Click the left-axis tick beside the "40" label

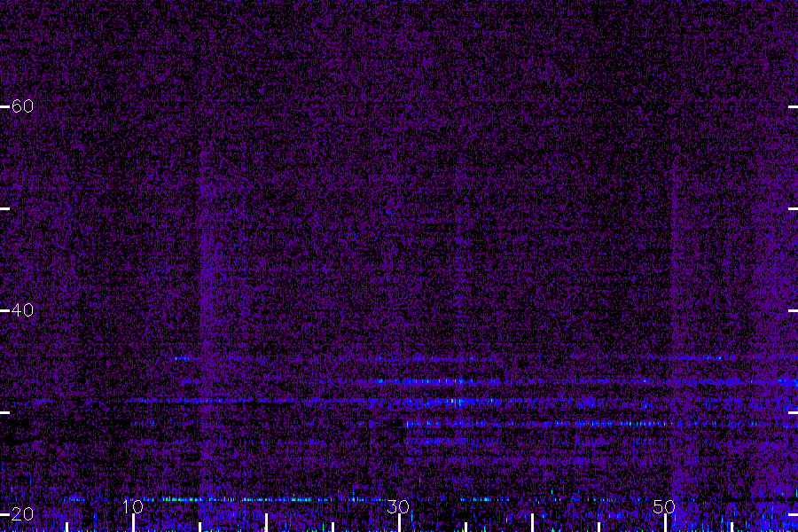pos(4,310)
